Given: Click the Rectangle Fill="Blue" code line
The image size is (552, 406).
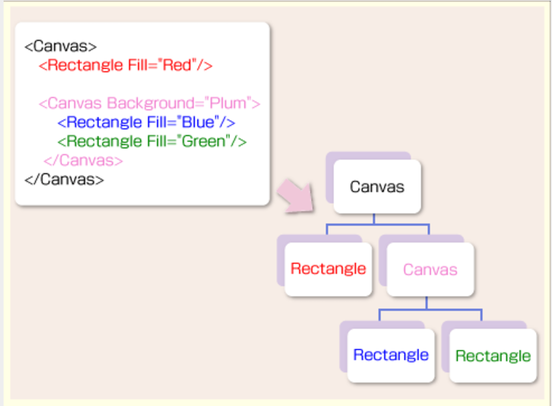Looking at the screenshot, I should [x=146, y=122].
